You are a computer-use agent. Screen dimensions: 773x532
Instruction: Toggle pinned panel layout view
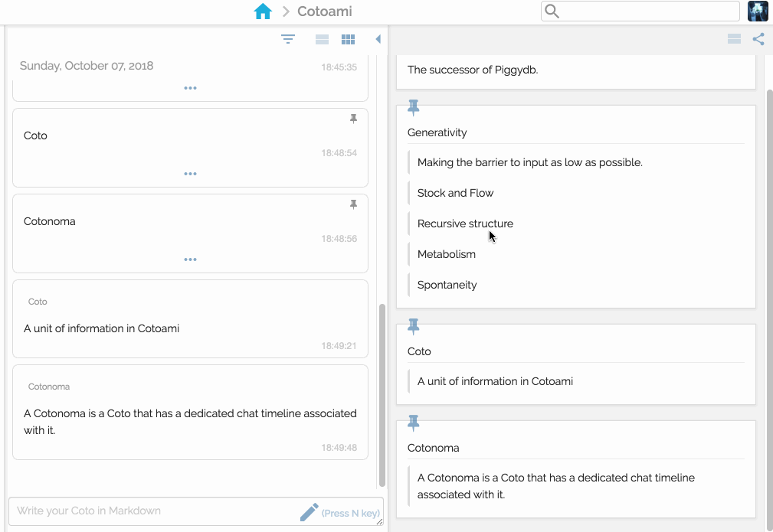734,39
